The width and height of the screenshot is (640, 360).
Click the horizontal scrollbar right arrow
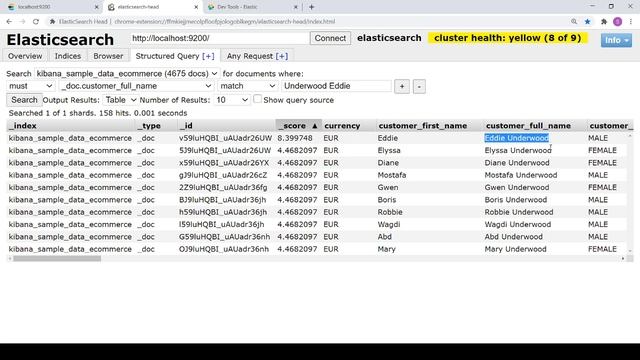(x=623, y=258)
